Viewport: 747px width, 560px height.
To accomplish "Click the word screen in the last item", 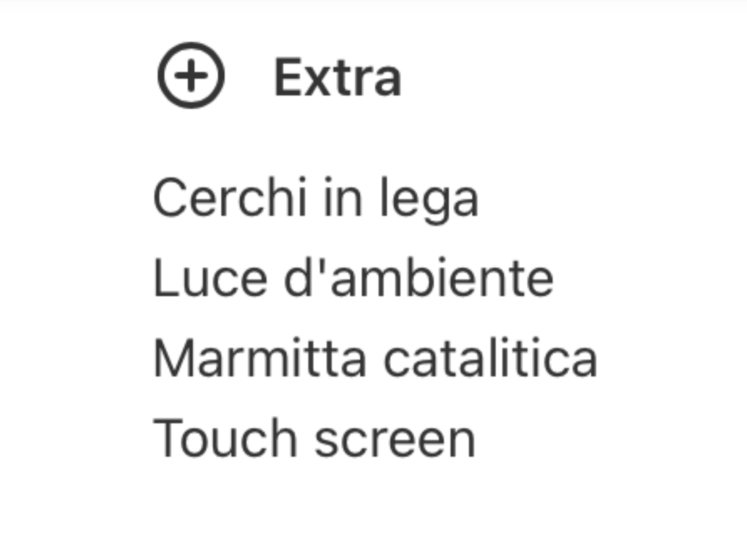I will click(x=395, y=440).
